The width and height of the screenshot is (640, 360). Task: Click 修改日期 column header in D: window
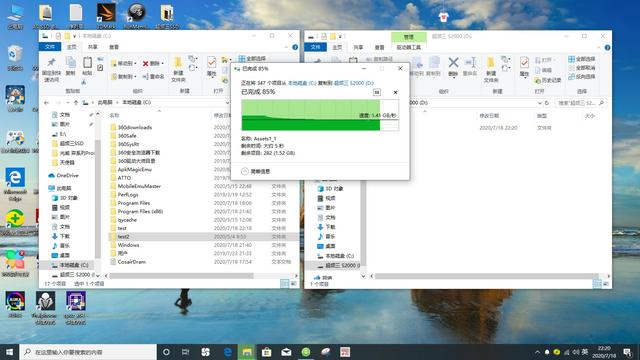pyautogui.click(x=489, y=116)
